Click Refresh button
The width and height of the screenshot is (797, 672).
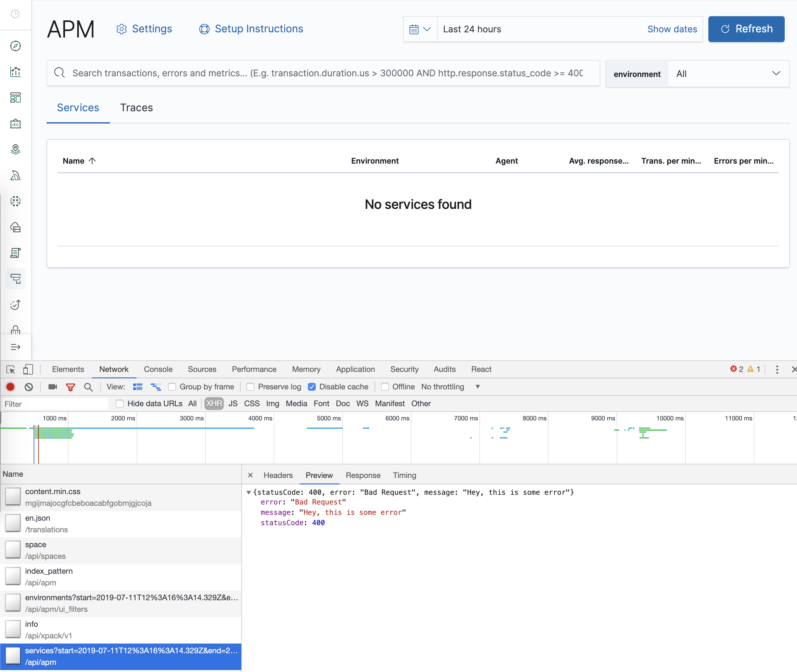point(746,29)
